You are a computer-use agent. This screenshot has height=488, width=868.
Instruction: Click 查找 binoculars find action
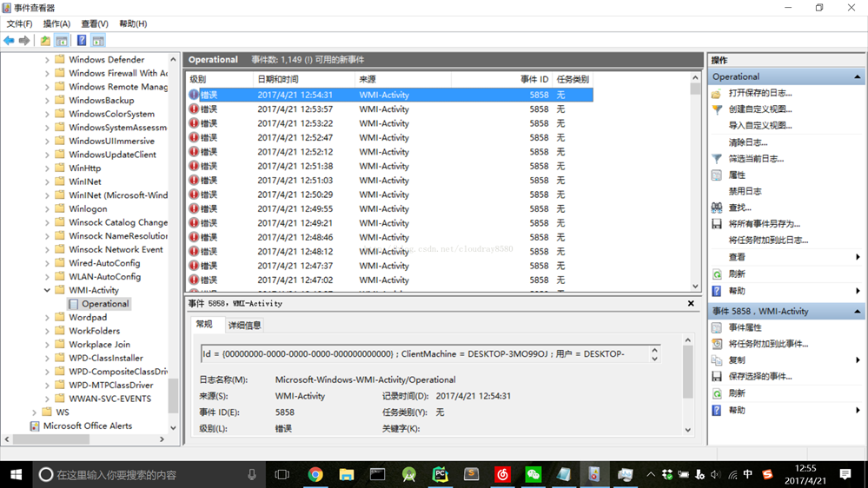pos(739,208)
